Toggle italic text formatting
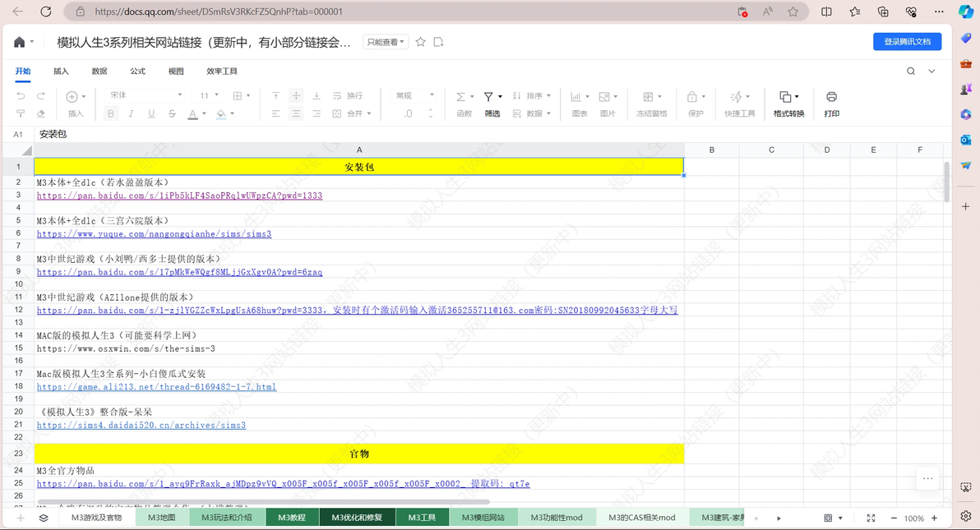The height and width of the screenshot is (530, 980). point(132,113)
